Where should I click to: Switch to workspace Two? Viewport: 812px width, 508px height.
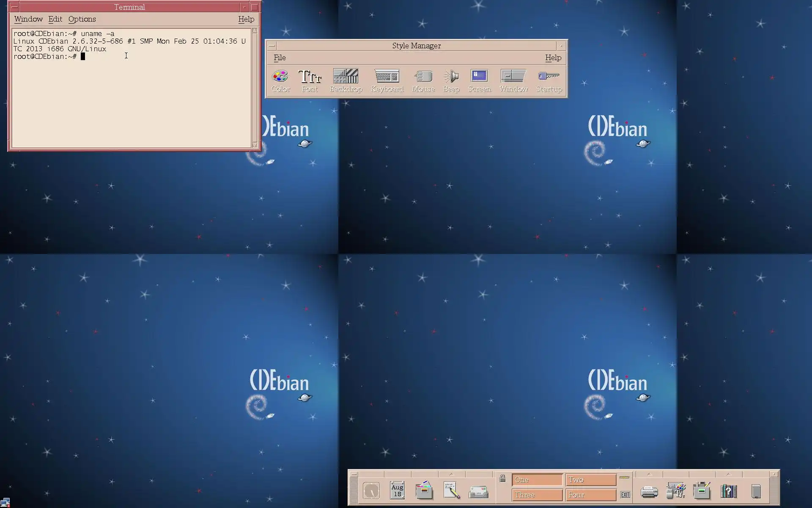590,480
